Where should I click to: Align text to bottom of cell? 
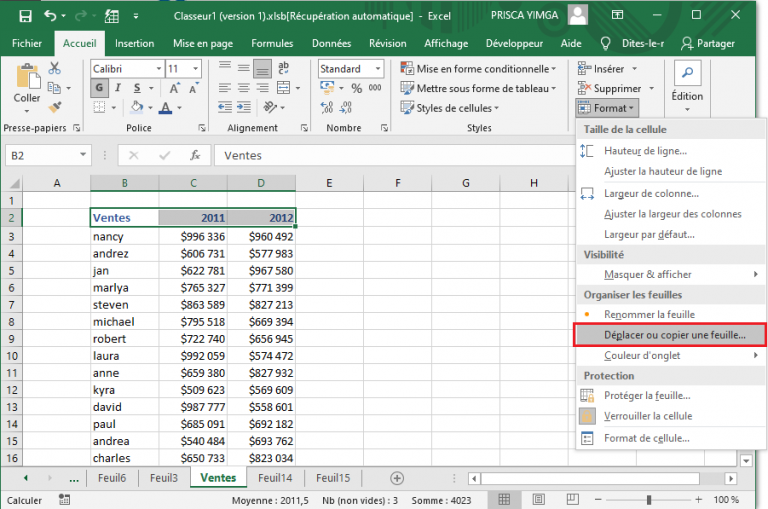263,69
